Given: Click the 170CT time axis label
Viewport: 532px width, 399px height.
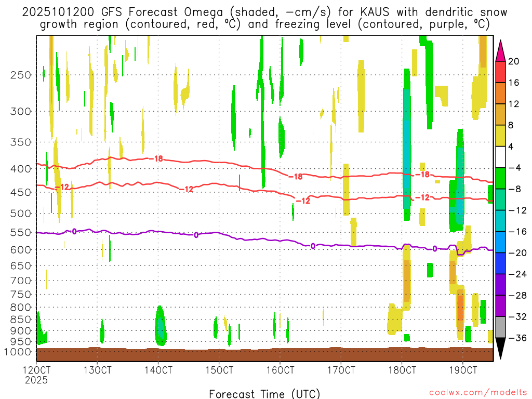Looking at the screenshot, I should click(341, 370).
